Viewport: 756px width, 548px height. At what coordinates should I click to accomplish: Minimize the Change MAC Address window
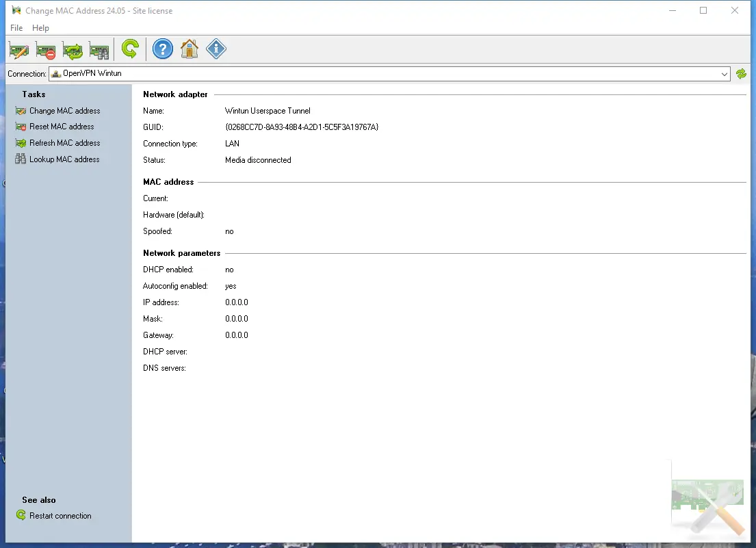click(673, 10)
